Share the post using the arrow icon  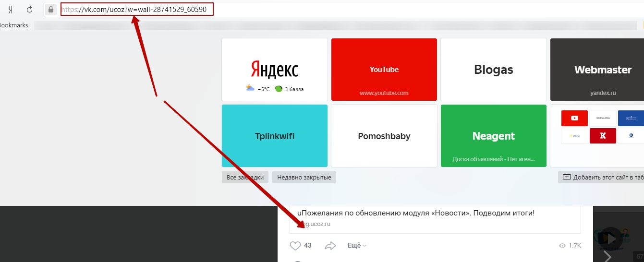[x=330, y=246]
